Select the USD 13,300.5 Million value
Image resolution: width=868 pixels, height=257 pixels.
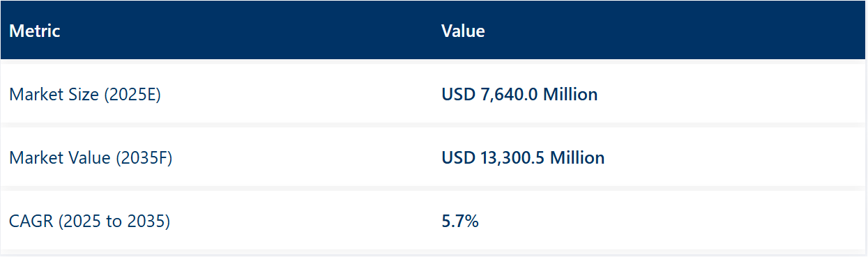523,157
